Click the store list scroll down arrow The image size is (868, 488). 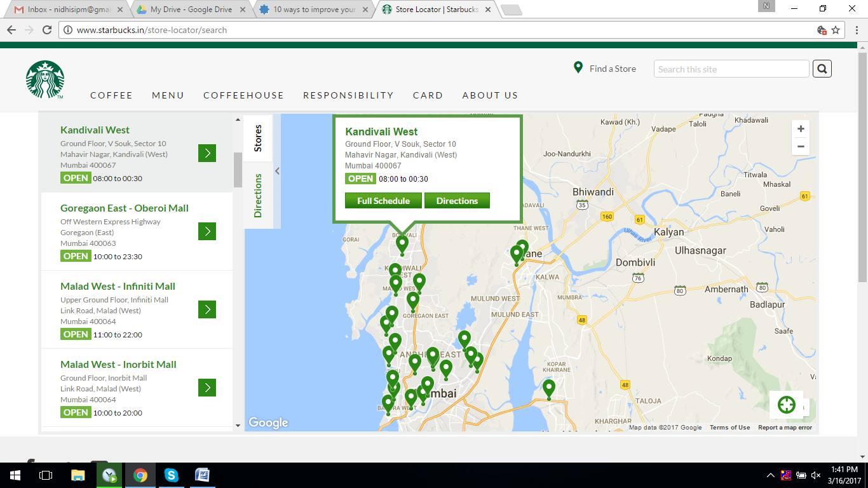[238, 426]
